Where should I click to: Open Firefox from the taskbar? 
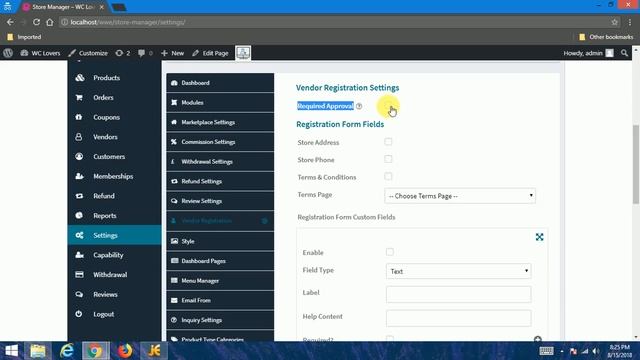click(x=125, y=351)
